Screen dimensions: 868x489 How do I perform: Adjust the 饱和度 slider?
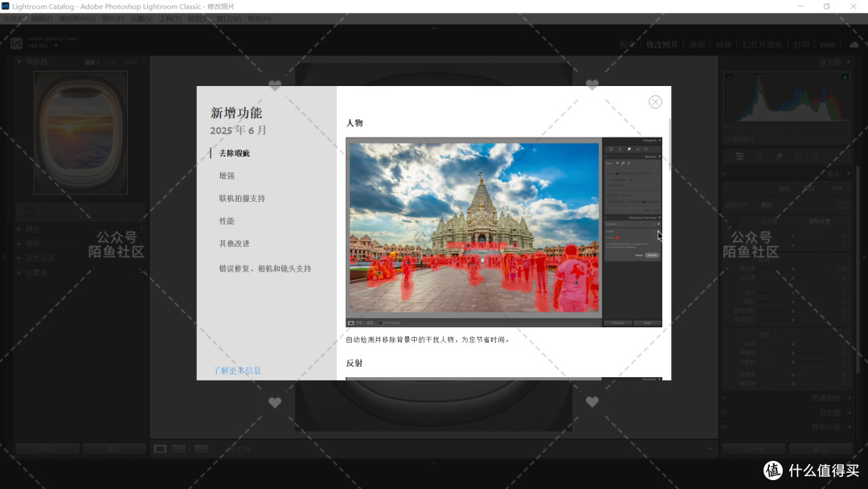[792, 383]
